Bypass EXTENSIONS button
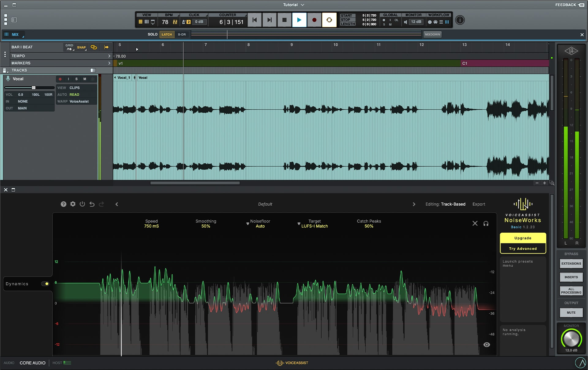Image resolution: width=588 pixels, height=370 pixels. [571, 264]
